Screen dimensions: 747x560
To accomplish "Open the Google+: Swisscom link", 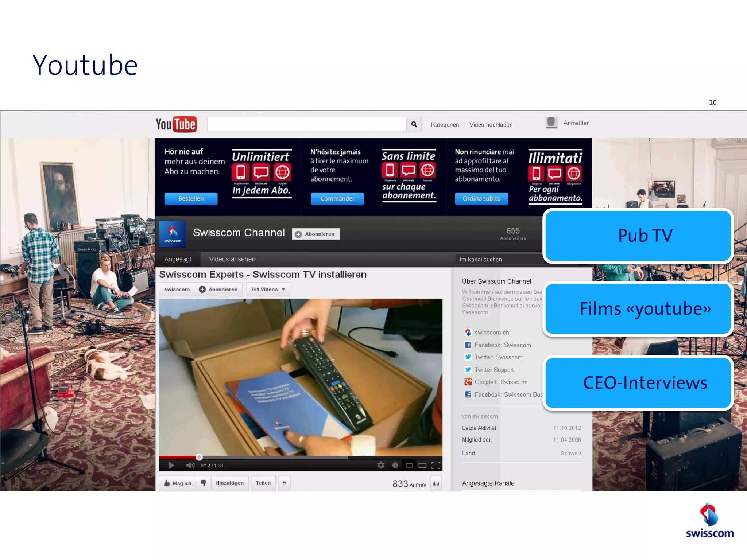I will coord(501,382).
